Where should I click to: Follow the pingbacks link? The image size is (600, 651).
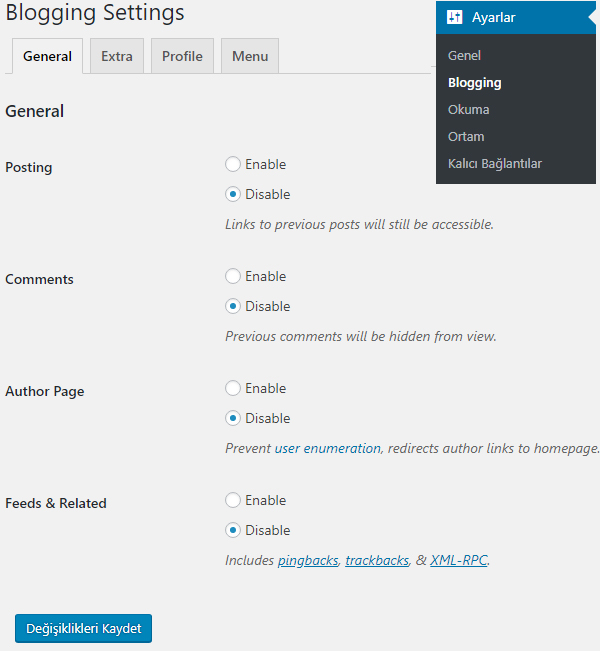[x=308, y=560]
